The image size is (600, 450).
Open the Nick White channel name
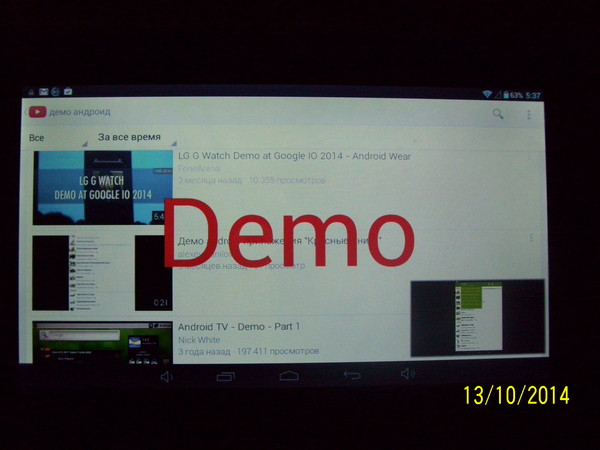coord(199,340)
